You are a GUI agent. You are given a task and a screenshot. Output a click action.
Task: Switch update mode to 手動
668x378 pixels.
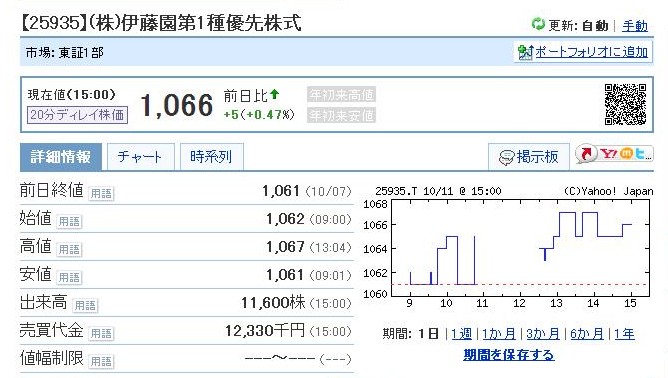635,26
